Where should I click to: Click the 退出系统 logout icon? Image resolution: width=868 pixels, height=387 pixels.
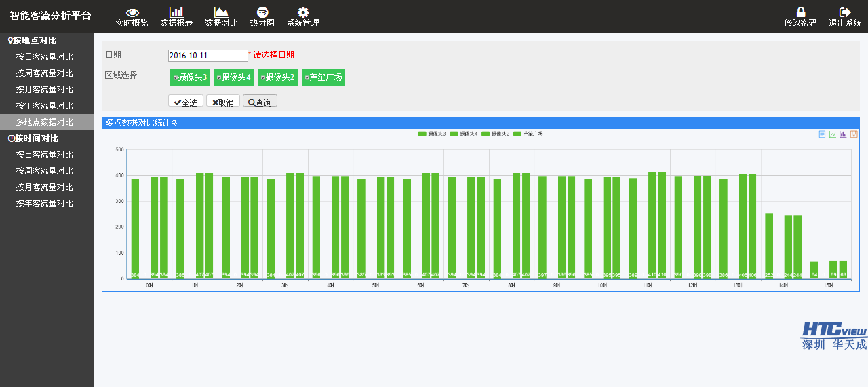pyautogui.click(x=845, y=12)
